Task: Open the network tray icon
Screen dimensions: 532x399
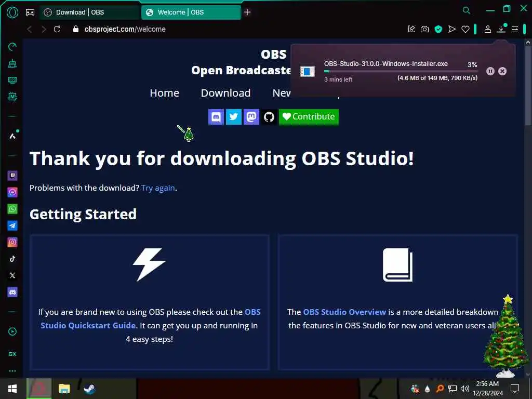Action: [x=453, y=389]
